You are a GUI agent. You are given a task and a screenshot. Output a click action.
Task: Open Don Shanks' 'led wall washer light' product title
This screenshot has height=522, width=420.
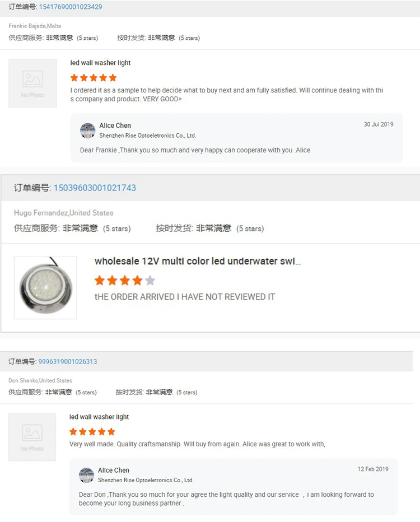point(99,417)
